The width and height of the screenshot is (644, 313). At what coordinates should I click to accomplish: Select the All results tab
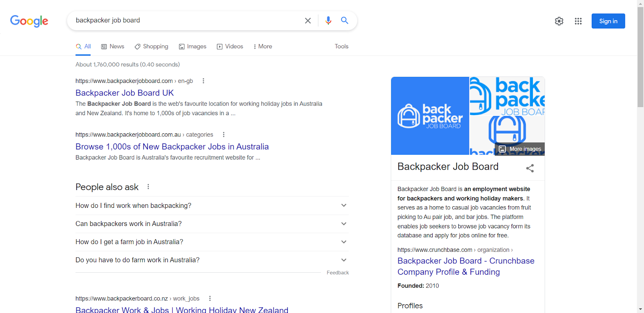(x=83, y=47)
